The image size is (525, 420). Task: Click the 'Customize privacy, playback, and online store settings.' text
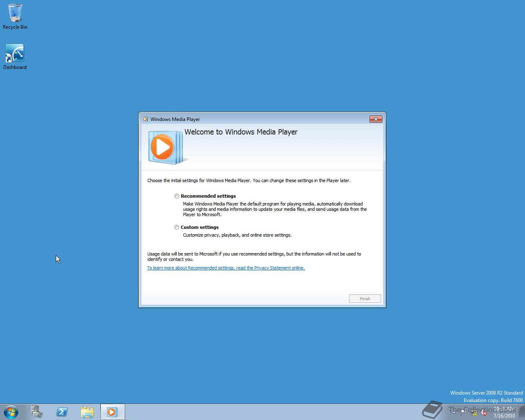click(x=237, y=235)
